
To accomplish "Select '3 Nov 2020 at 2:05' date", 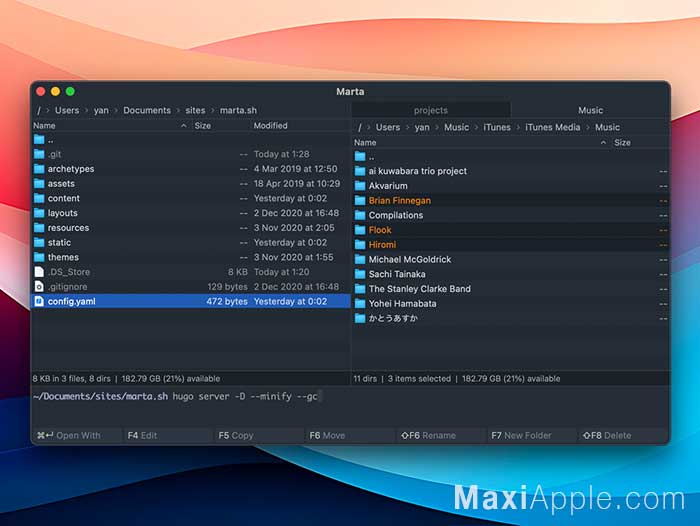I will (x=294, y=228).
